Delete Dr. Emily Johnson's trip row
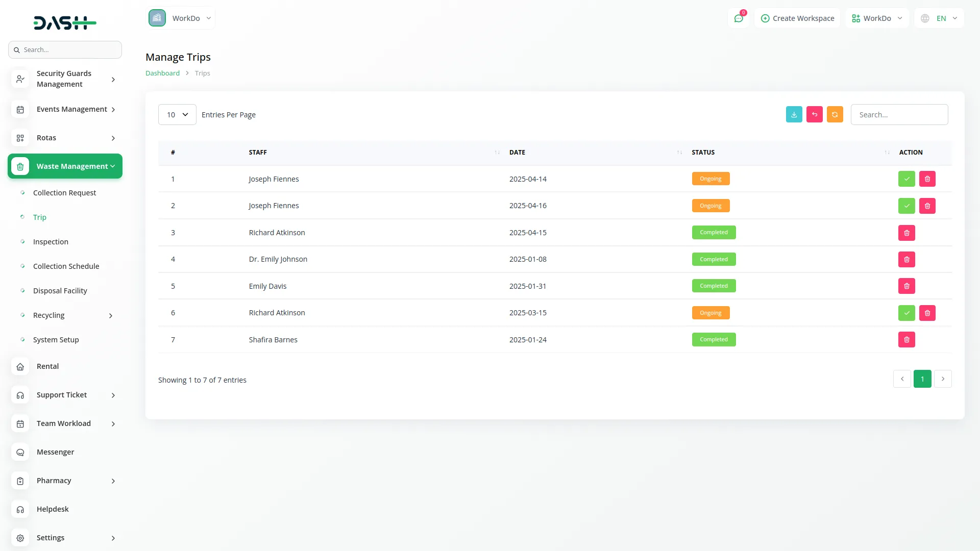 [906, 260]
